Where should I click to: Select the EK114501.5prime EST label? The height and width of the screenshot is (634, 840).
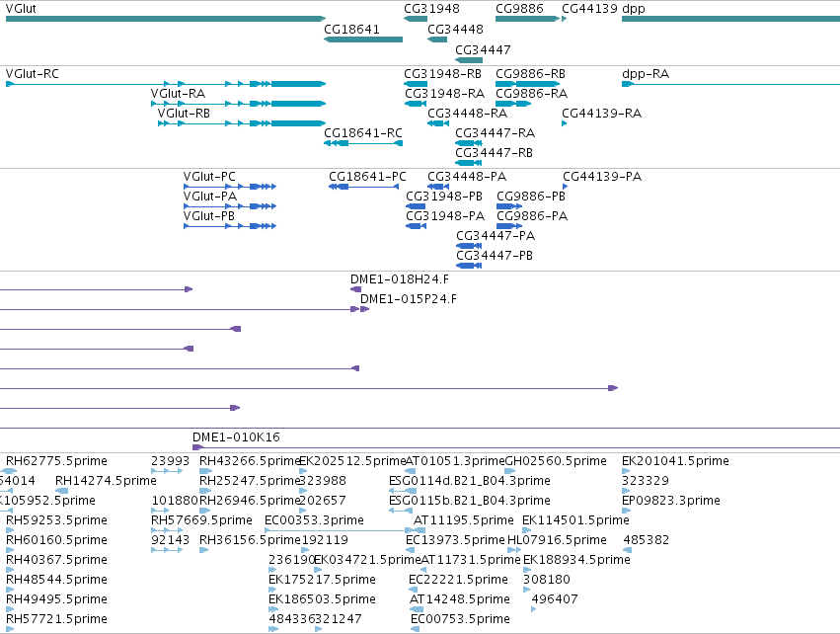coord(575,520)
